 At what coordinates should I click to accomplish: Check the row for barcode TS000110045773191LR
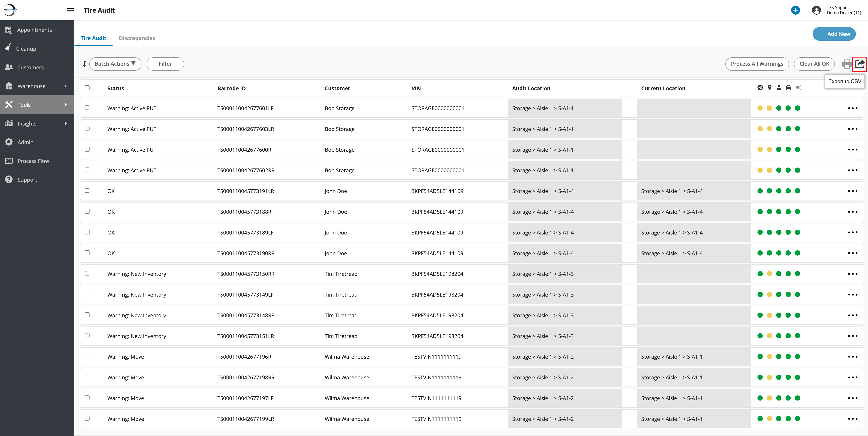[x=87, y=190]
